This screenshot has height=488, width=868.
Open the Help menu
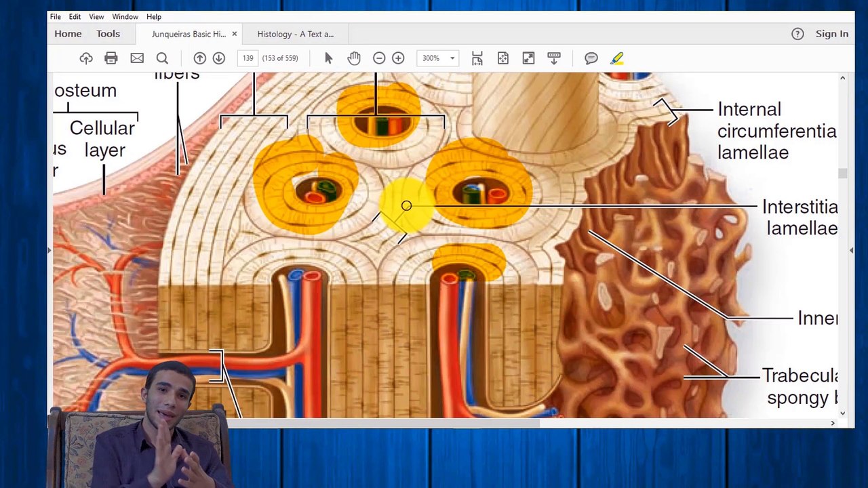[x=154, y=17]
